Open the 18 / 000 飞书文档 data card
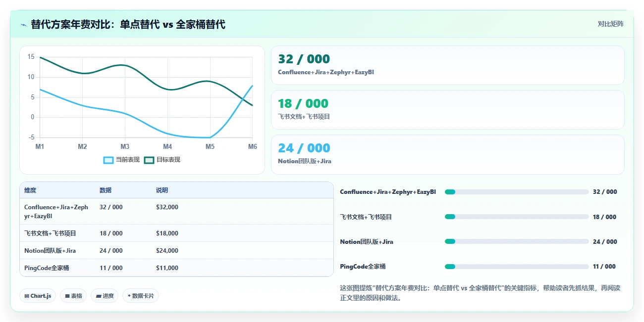Image resolution: width=644 pixels, height=322 pixels. pyautogui.click(x=448, y=110)
